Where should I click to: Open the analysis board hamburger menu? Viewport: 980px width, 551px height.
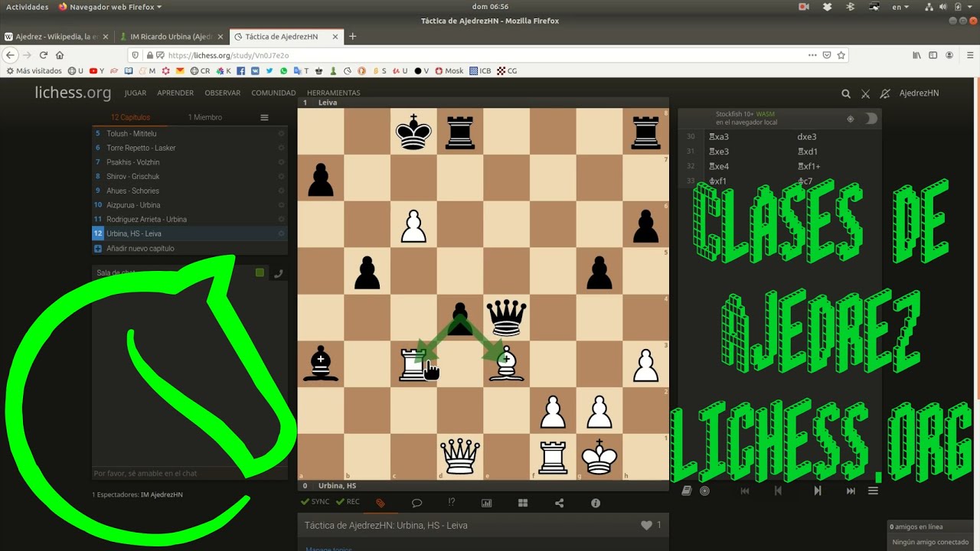click(x=873, y=491)
